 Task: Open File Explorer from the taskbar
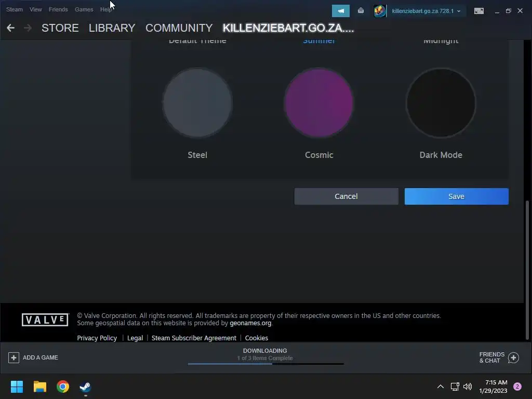39,387
